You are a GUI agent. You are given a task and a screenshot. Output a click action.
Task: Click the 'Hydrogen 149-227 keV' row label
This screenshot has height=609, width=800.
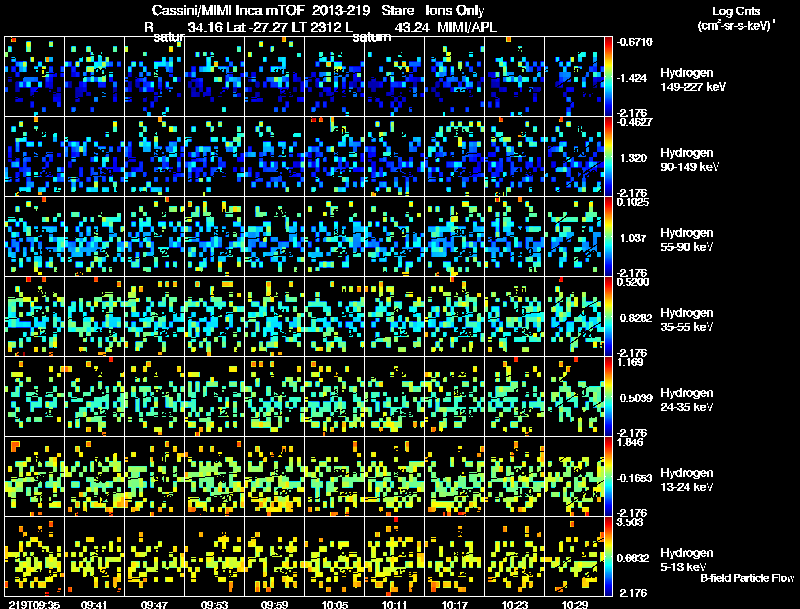[x=693, y=80]
